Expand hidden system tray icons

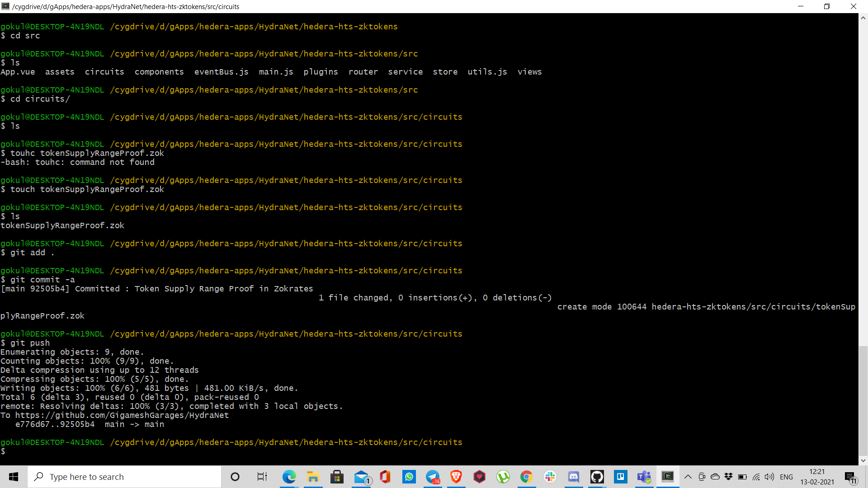[688, 477]
